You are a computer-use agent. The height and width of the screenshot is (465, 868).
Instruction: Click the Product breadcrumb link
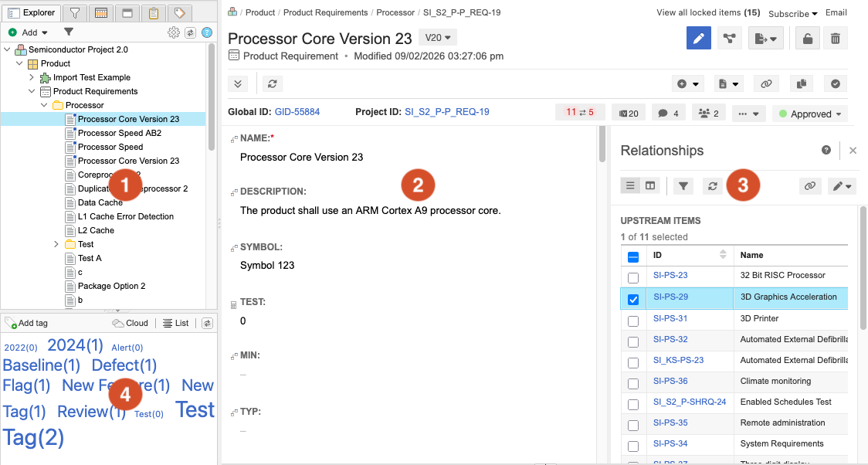tap(260, 12)
